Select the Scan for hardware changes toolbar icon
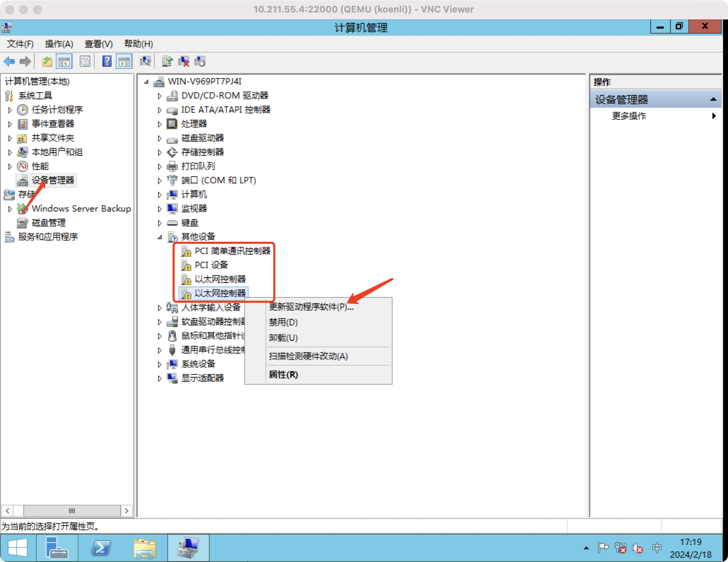The width and height of the screenshot is (728, 562). [146, 61]
